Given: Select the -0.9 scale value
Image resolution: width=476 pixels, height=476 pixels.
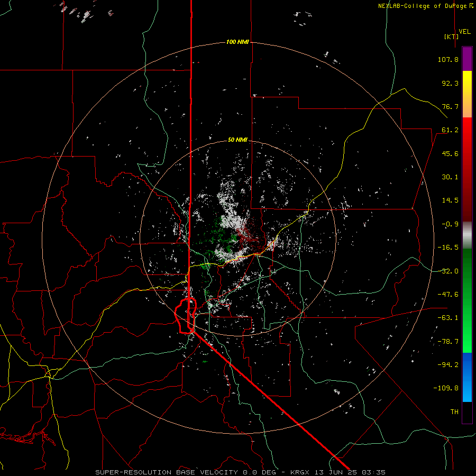Looking at the screenshot, I should (450, 224).
